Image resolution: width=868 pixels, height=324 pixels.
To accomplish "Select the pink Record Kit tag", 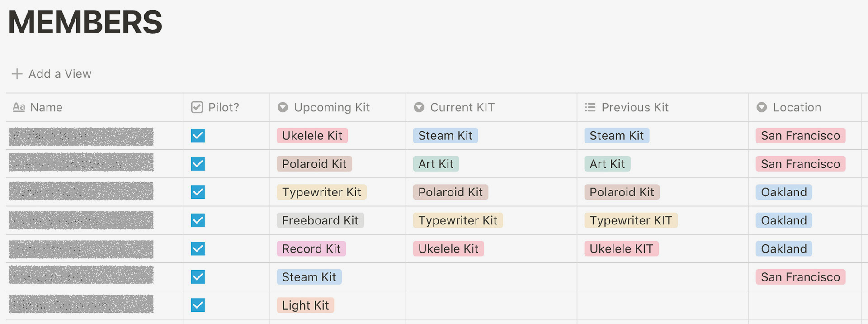I will coord(311,249).
